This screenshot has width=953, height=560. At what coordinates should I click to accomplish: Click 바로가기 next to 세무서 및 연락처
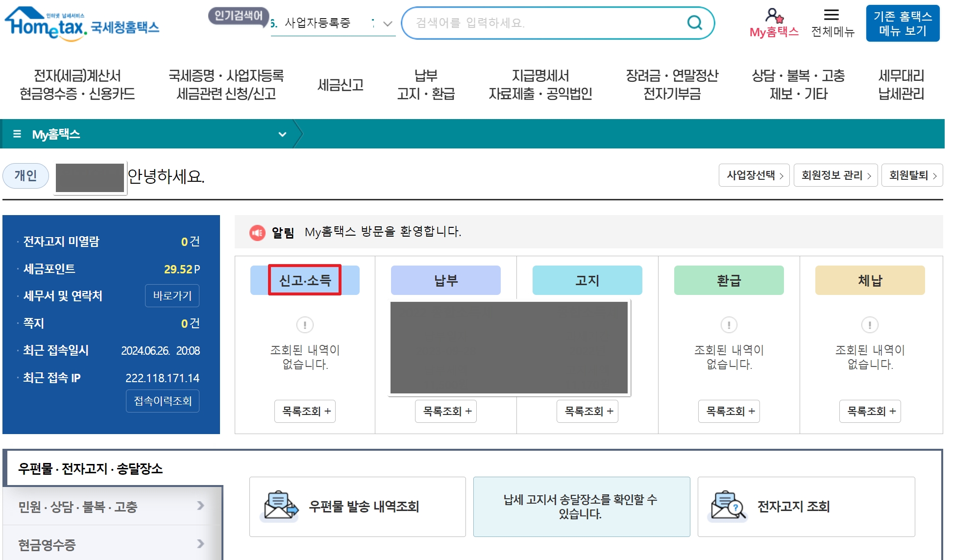172,295
